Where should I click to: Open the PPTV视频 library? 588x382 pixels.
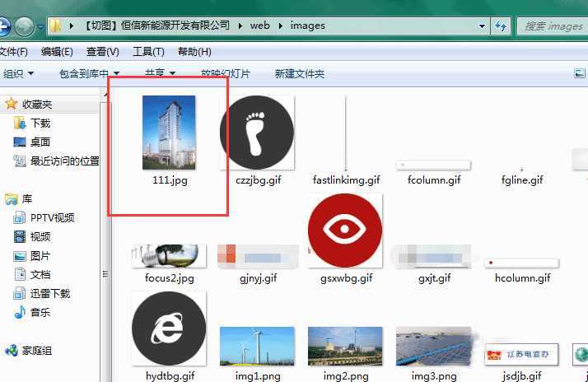(x=52, y=218)
